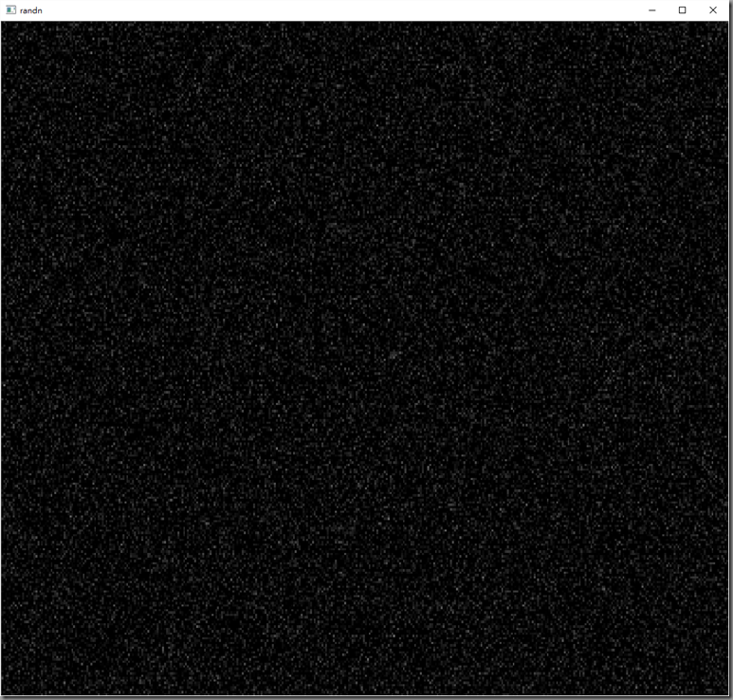The width and height of the screenshot is (733, 700).
Task: Click the randn window app icon
Action: [10, 9]
